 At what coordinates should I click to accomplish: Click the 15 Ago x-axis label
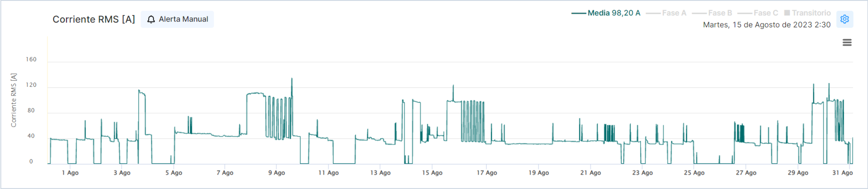tap(432, 173)
